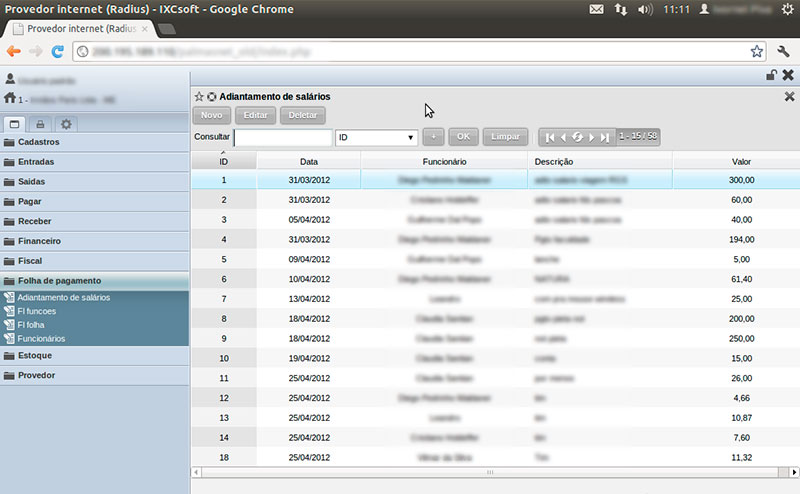
Task: Switch to the printer sidebar tab
Action: point(40,124)
